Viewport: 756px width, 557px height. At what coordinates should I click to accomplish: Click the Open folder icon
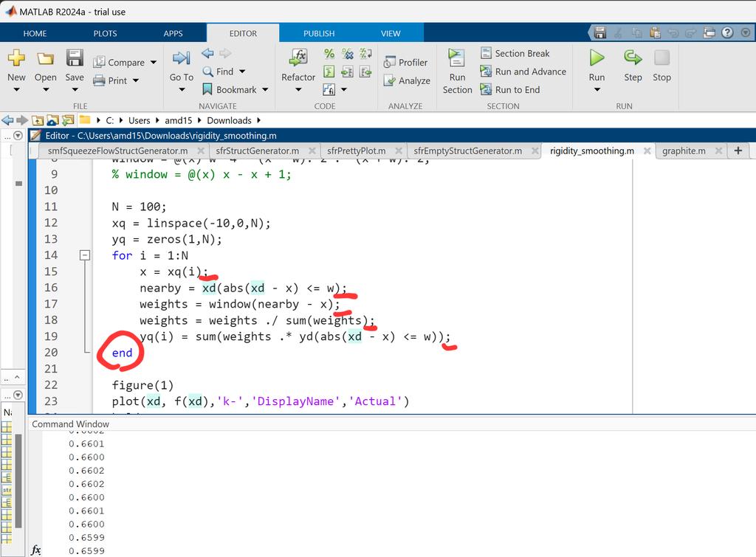(45, 58)
